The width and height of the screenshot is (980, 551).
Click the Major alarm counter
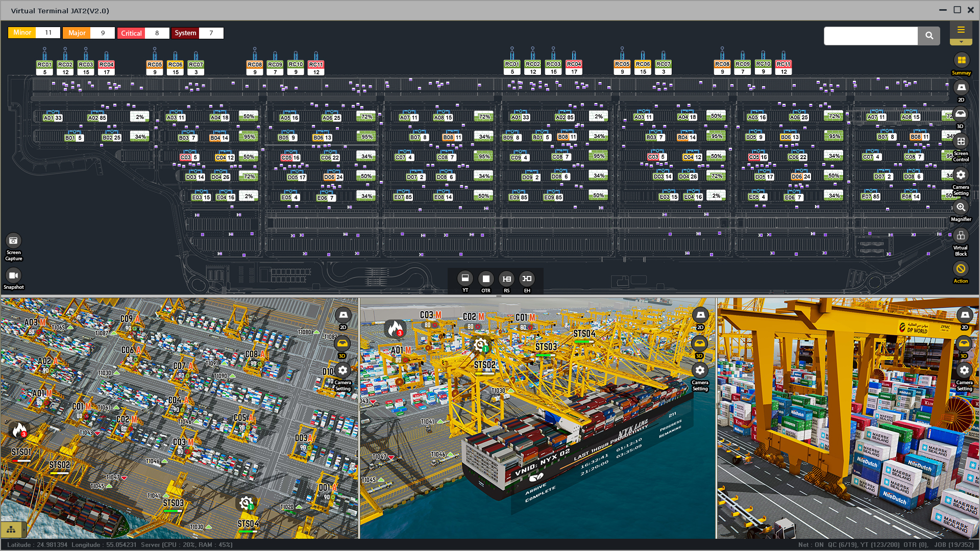[103, 33]
